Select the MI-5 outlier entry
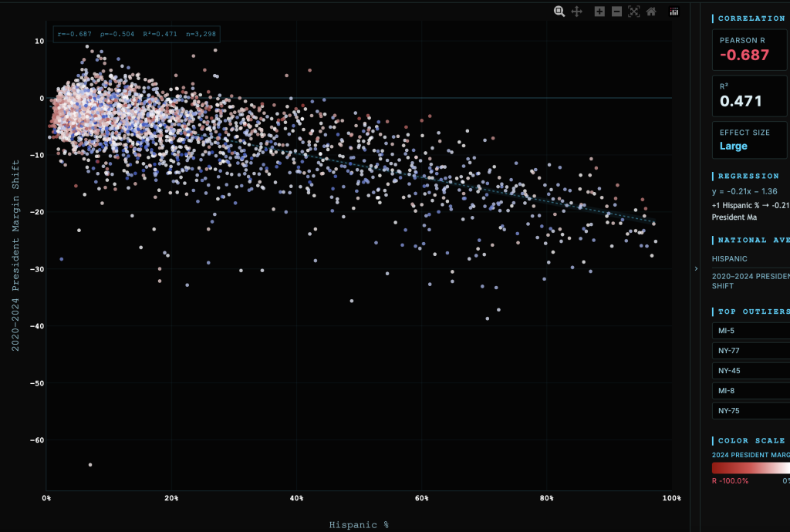This screenshot has height=532, width=790. click(751, 331)
